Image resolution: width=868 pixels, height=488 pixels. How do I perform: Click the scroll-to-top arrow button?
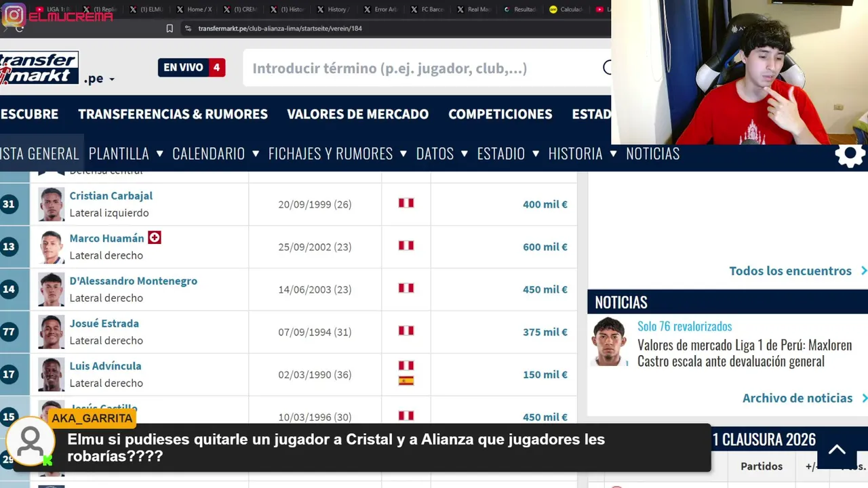coord(837,449)
